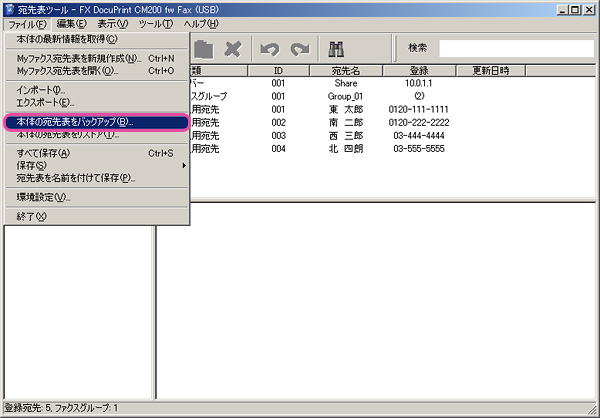Click the redo arrow icon

pos(296,47)
